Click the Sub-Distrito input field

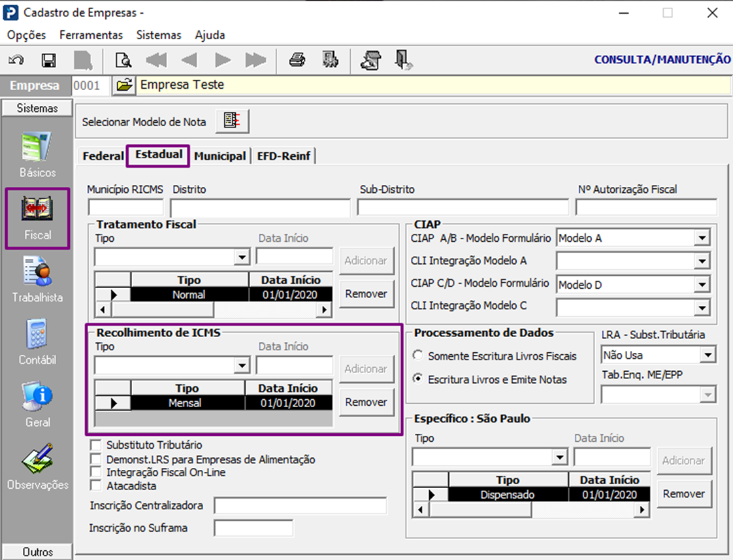(463, 208)
